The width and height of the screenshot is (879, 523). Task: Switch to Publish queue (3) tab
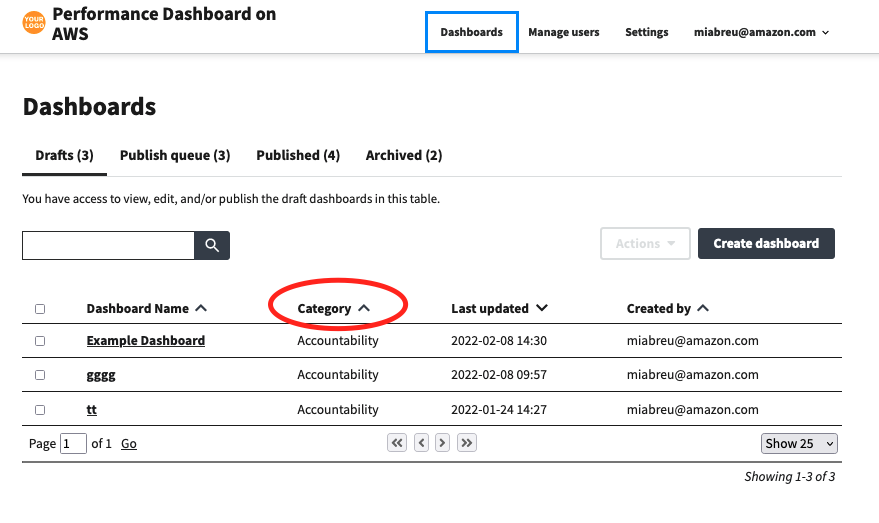pyautogui.click(x=175, y=155)
